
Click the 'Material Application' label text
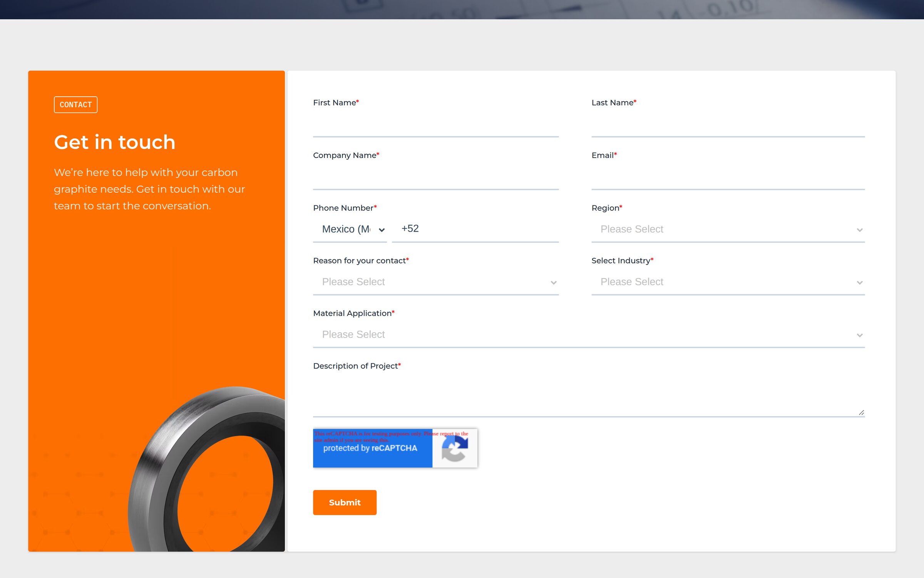[353, 313]
